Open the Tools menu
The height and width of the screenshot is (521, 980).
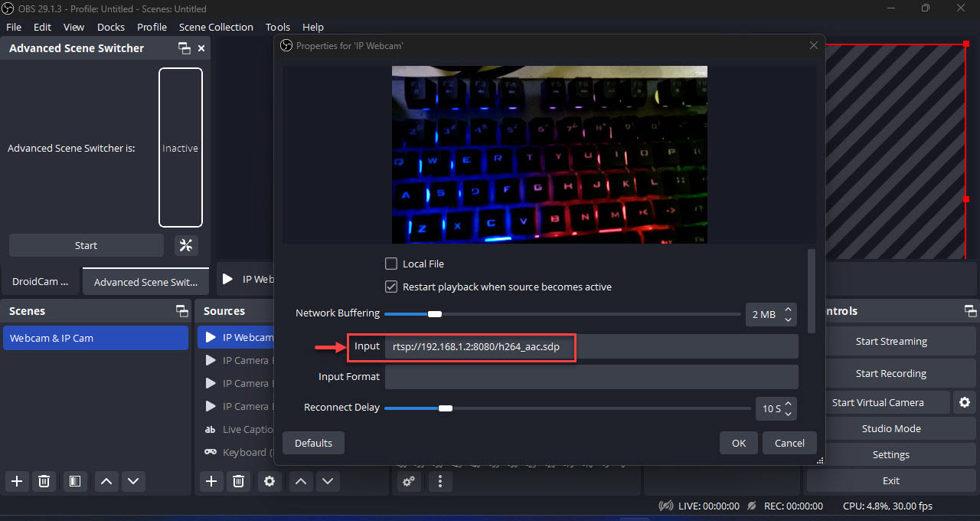click(278, 27)
